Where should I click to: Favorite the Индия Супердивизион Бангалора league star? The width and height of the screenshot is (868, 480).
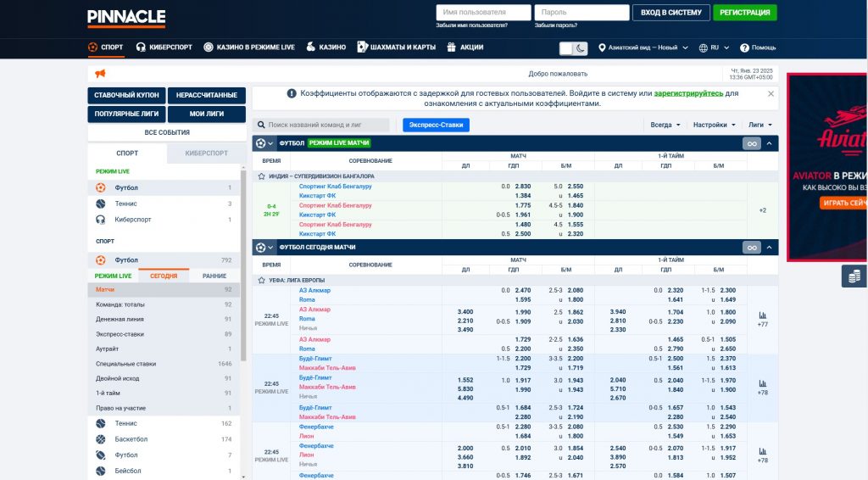261,176
